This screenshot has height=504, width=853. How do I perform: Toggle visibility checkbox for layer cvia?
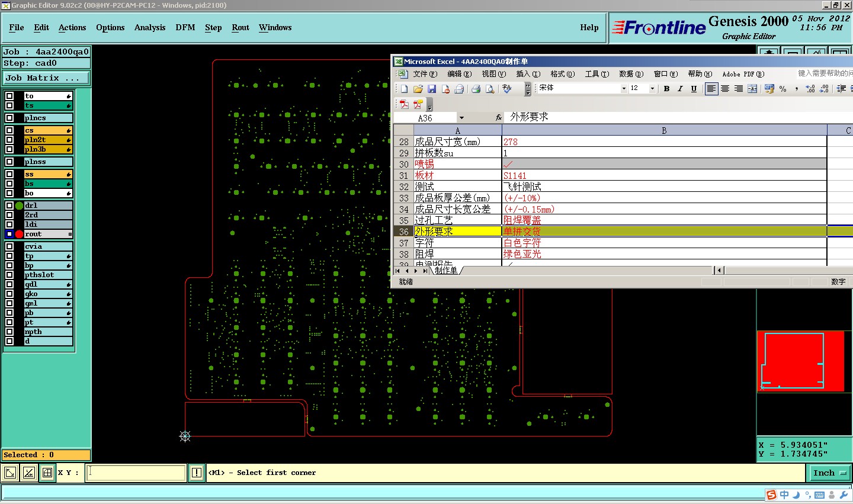(9, 246)
